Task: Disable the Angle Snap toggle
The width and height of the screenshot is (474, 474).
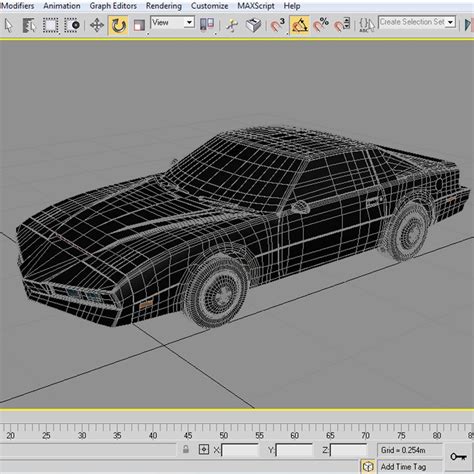Action: tap(299, 26)
